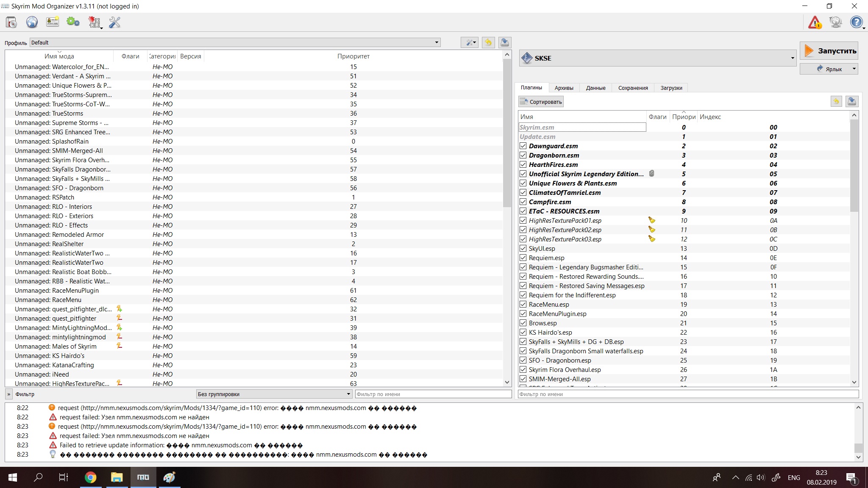Open the Загрузки tab

point(671,88)
